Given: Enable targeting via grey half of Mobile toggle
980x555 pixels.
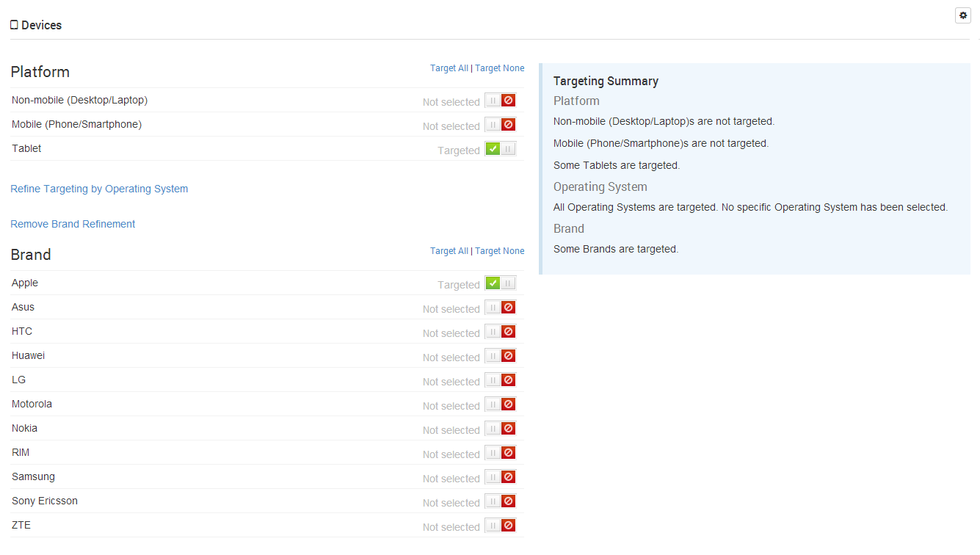Looking at the screenshot, I should (x=493, y=125).
